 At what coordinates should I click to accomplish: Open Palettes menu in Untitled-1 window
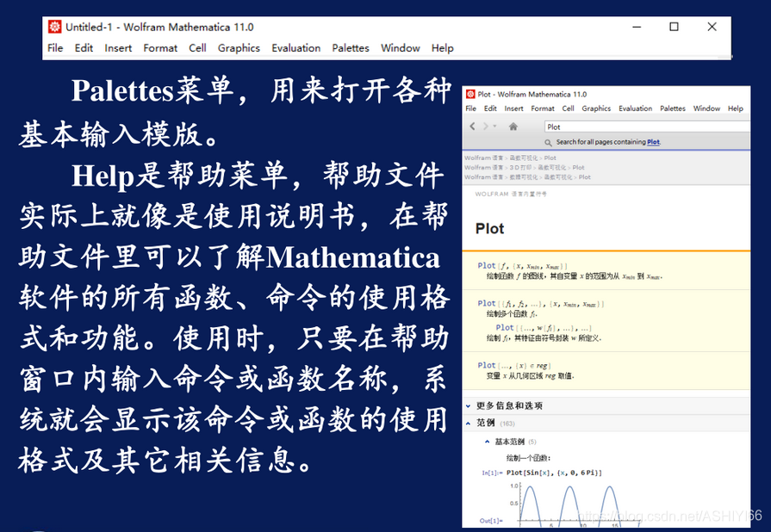[x=351, y=48]
